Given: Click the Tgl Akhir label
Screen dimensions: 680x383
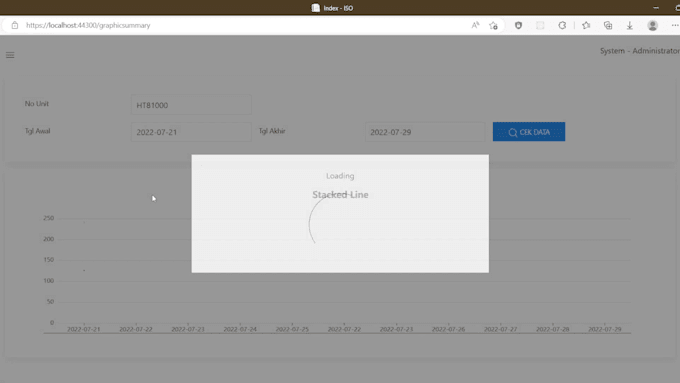Looking at the screenshot, I should click(272, 131).
